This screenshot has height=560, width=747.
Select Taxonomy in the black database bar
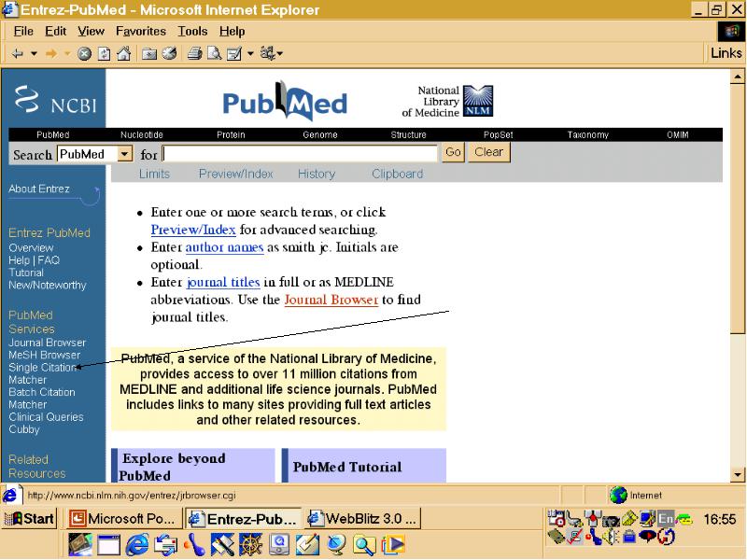(588, 134)
